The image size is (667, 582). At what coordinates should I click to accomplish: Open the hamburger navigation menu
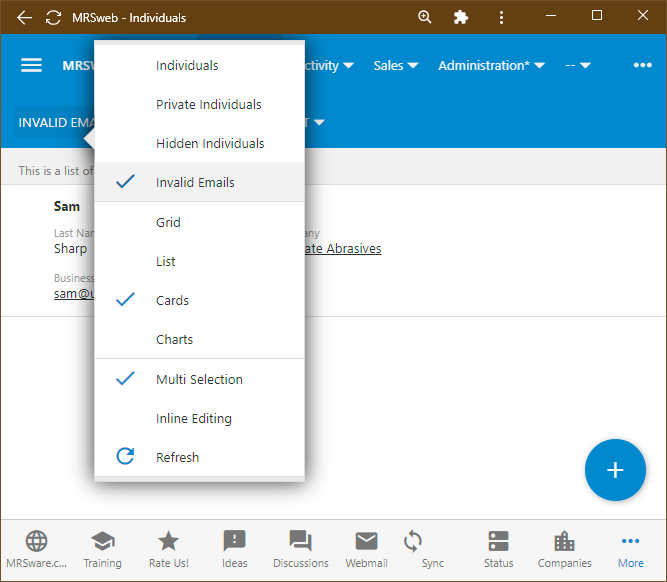pos(31,65)
